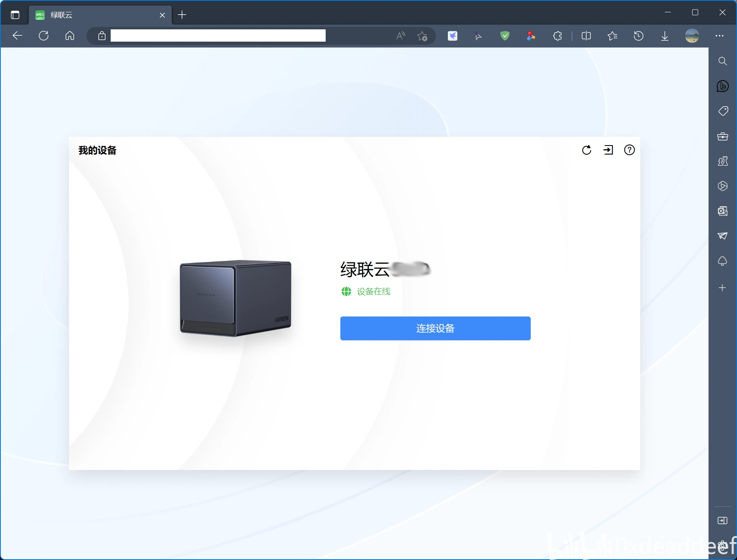Reload the current page
The height and width of the screenshot is (560, 737).
(x=44, y=36)
